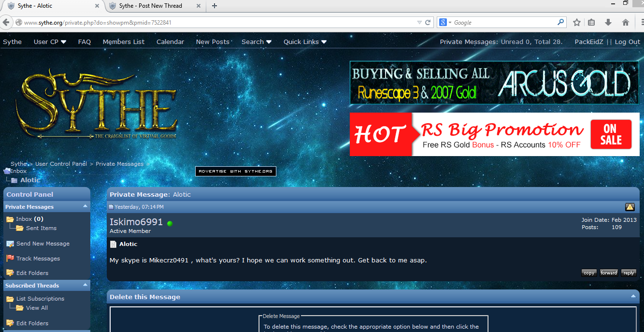The width and height of the screenshot is (644, 332).
Task: Open Private Messages link in header
Action: [468, 42]
